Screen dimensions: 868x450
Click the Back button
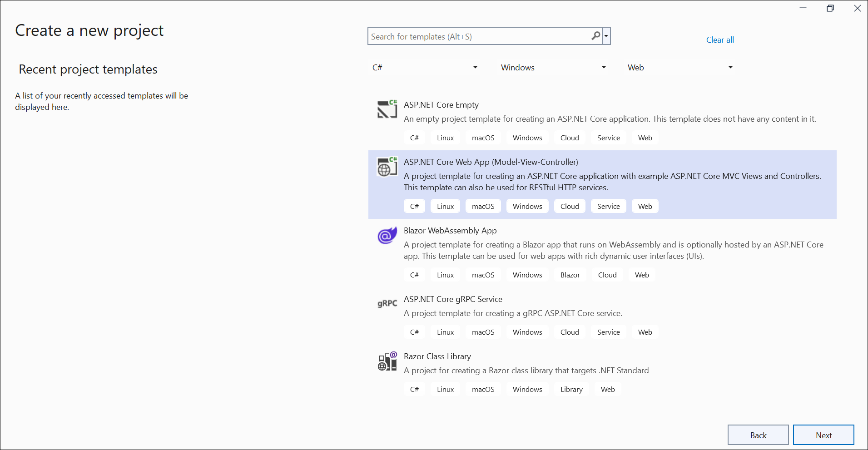(x=758, y=435)
